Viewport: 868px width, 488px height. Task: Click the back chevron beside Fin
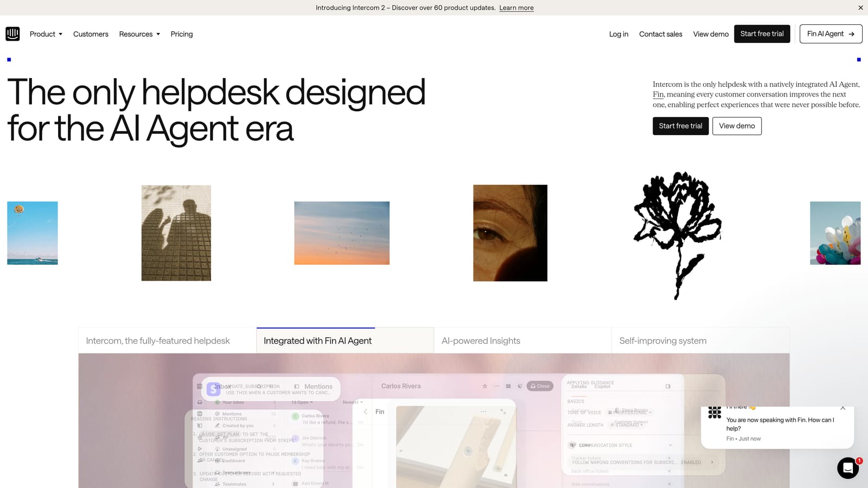point(366,412)
